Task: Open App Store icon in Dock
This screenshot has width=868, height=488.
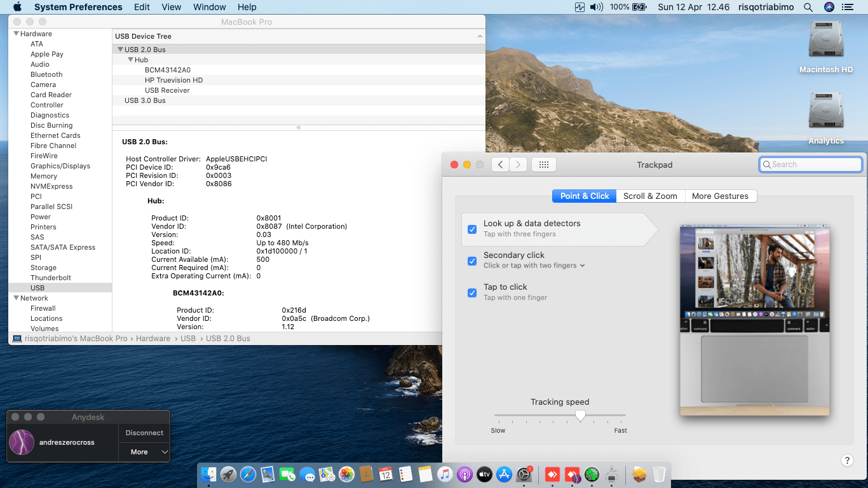Action: [x=504, y=474]
